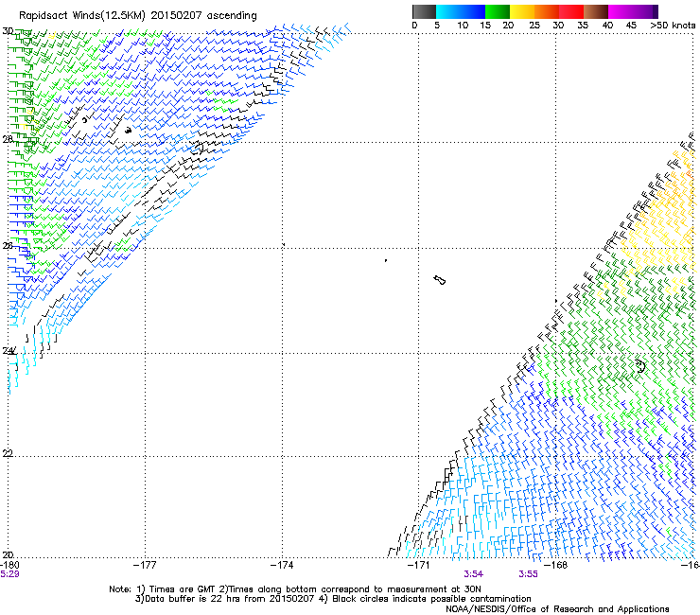Click the purple time stamp '3:54'
The image size is (700, 615).
pos(474,574)
